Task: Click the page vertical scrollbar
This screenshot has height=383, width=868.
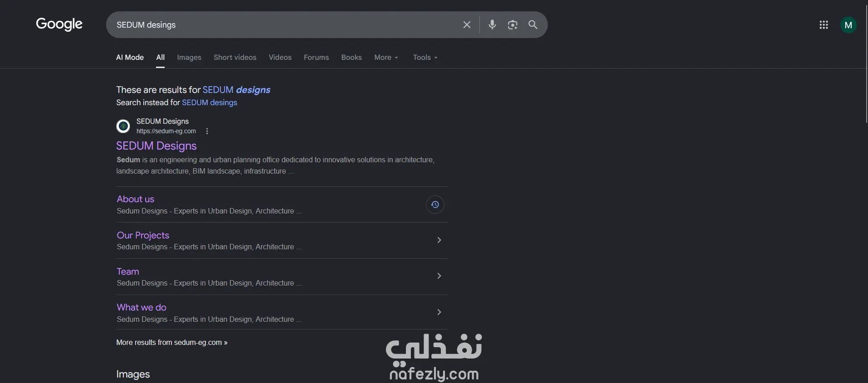Action: pos(866,63)
